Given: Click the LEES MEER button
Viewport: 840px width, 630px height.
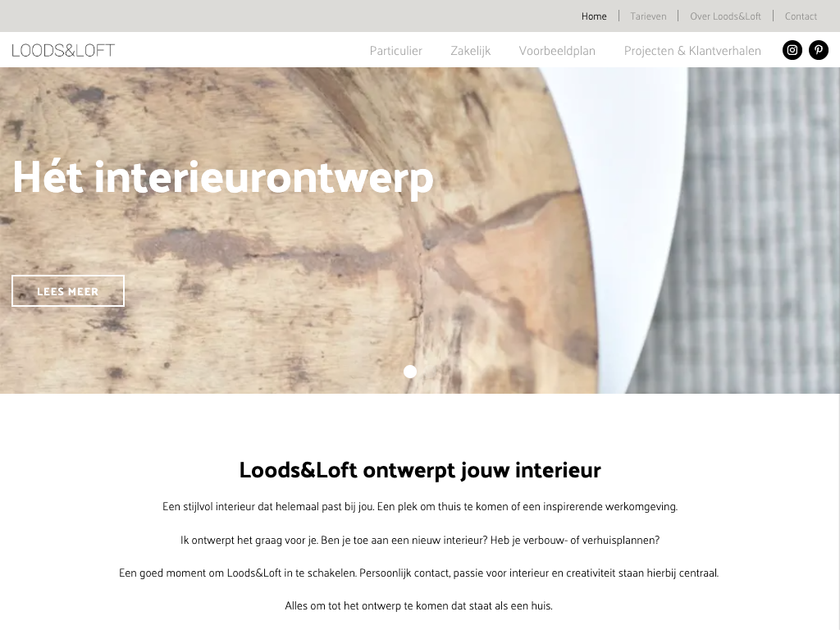Looking at the screenshot, I should click(x=68, y=291).
